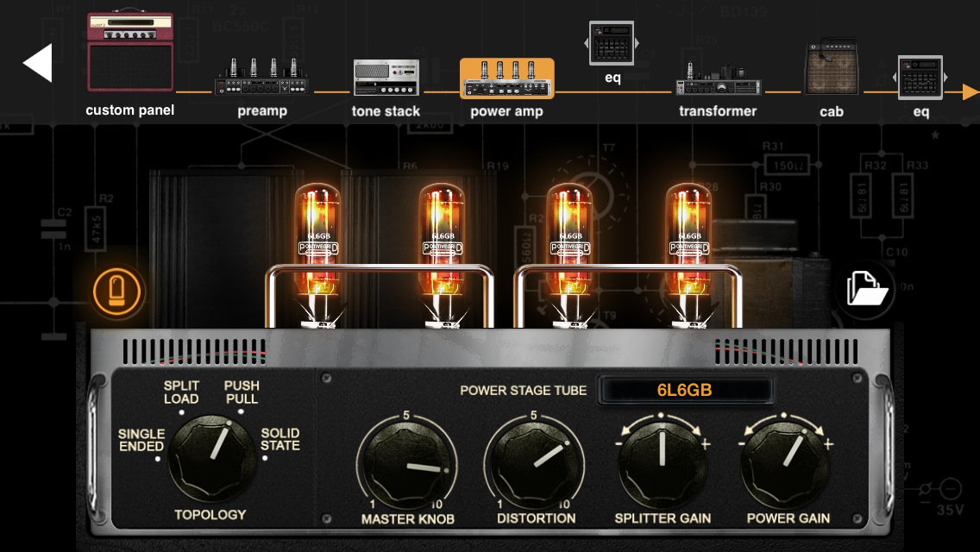
Task: Select the tone stack module icon
Action: [x=386, y=78]
